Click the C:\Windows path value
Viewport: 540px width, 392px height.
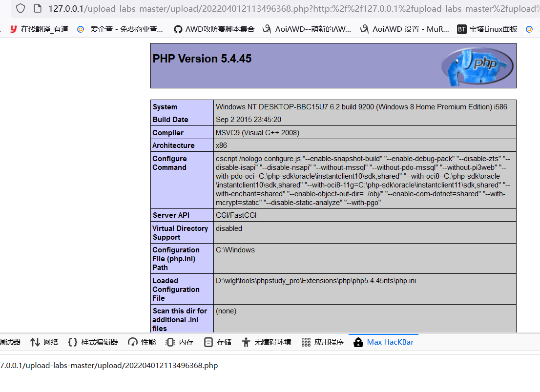[x=235, y=250]
